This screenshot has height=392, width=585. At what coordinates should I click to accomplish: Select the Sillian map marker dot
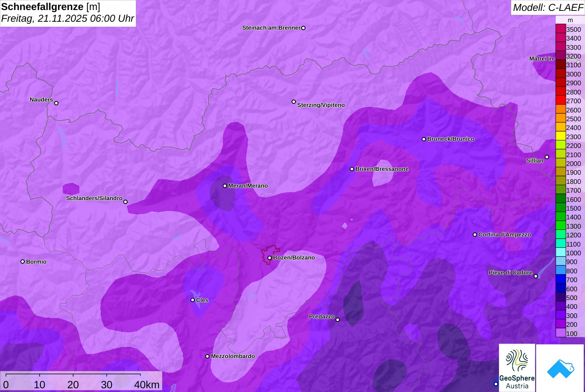[x=547, y=157]
